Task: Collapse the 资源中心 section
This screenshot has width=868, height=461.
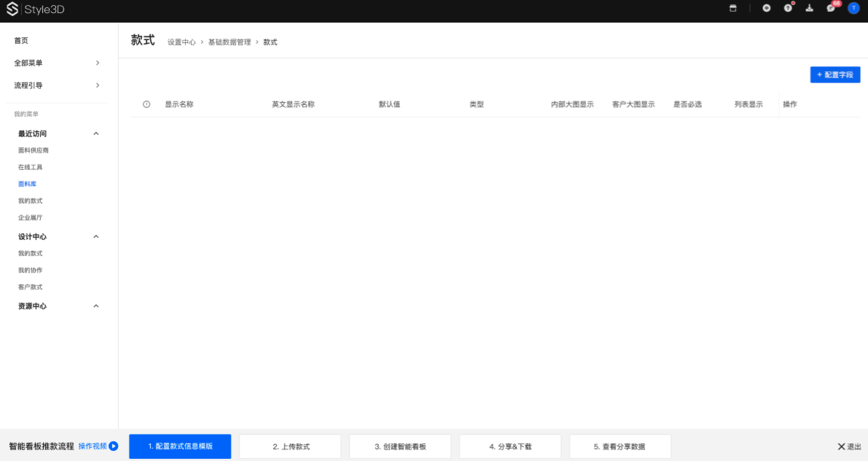Action: pyautogui.click(x=96, y=306)
